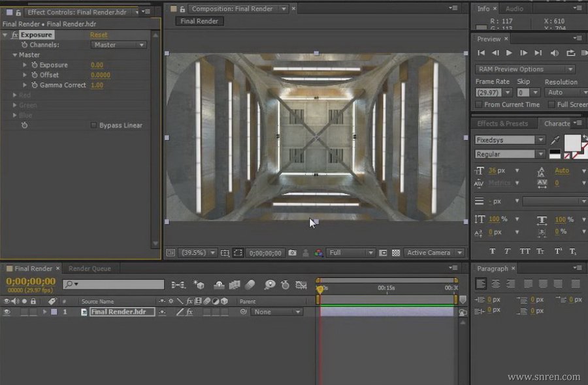Image resolution: width=588 pixels, height=385 pixels.
Task: Select the center text alignment icon
Action: 496,283
